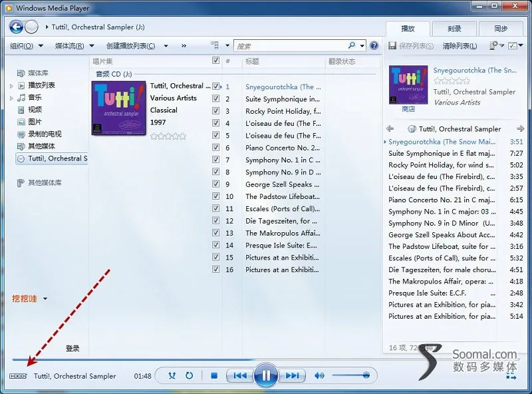Click the save list disk icon

392,45
